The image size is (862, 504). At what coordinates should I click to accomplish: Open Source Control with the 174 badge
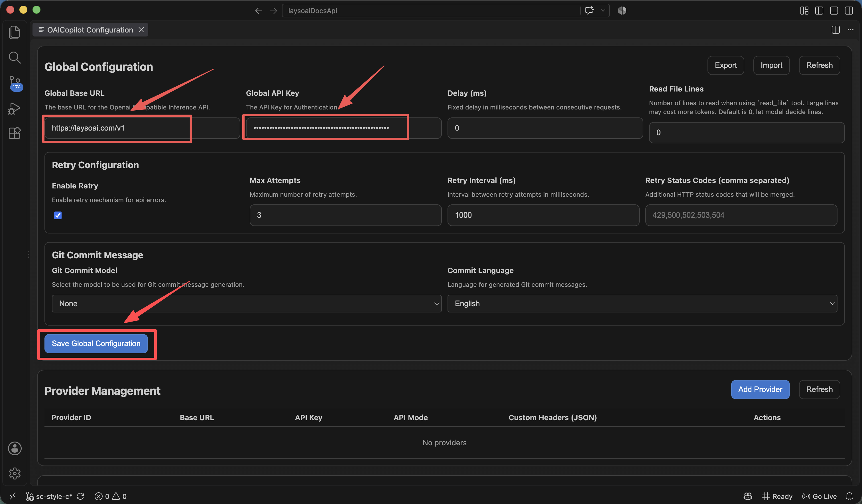click(15, 83)
